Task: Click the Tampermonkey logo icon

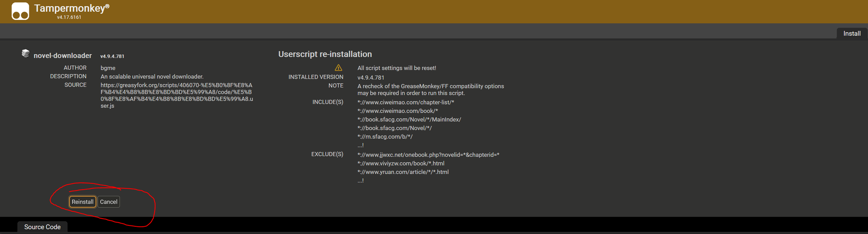Action: [x=20, y=11]
